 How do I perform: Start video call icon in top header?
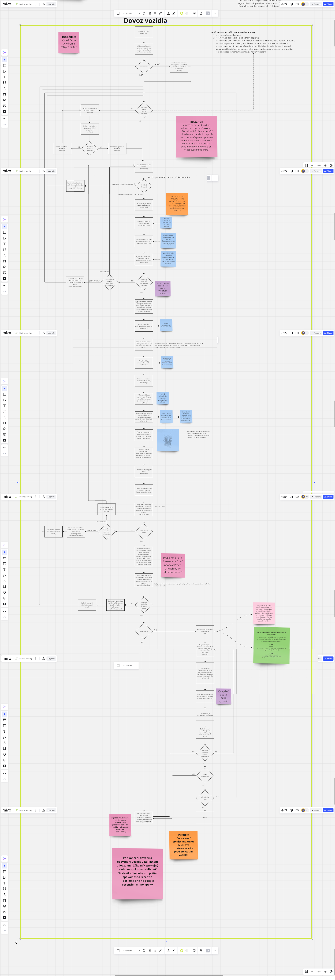(297, 4)
